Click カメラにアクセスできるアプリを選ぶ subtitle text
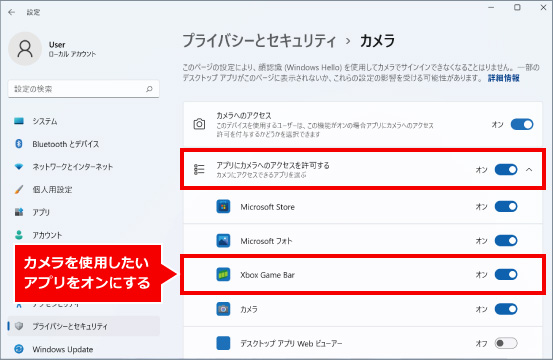 click(x=261, y=175)
